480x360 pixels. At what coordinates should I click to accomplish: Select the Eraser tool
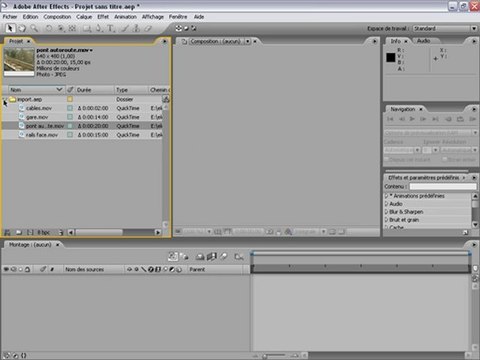point(148,29)
